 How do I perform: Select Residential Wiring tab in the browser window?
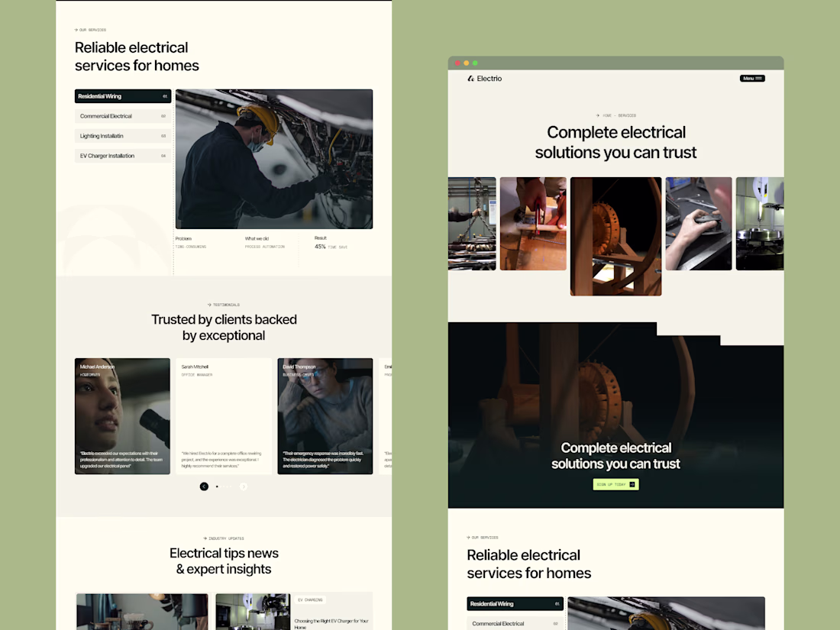(515, 604)
